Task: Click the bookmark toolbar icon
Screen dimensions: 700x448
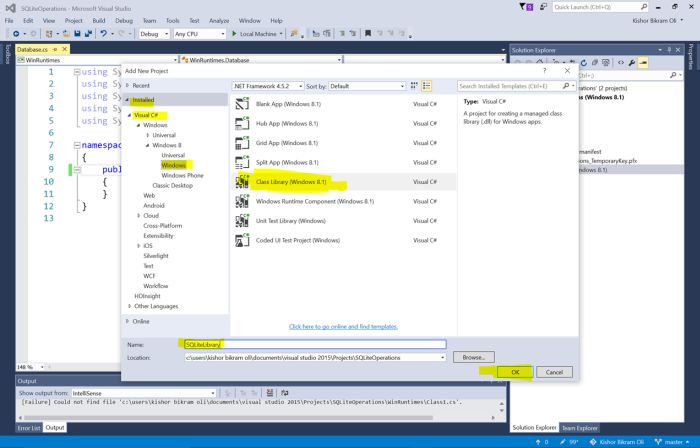Action: [x=368, y=33]
